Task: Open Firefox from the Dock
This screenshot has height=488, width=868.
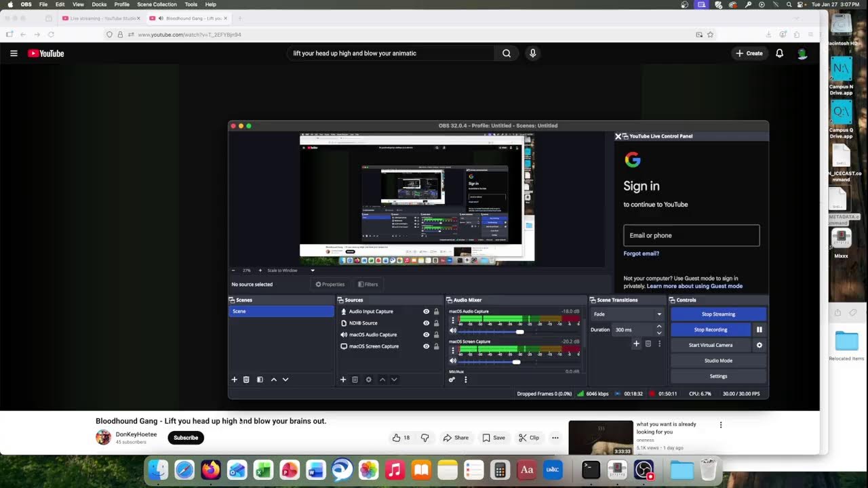Action: coord(211,470)
